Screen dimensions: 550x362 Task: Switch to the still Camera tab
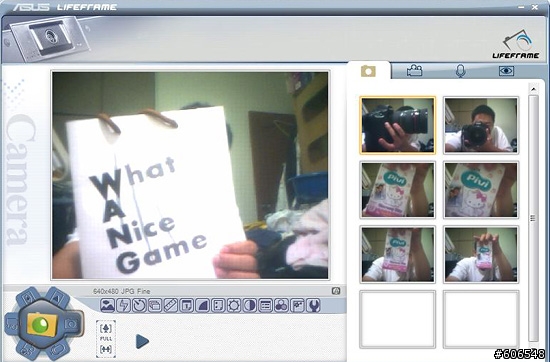click(x=368, y=71)
